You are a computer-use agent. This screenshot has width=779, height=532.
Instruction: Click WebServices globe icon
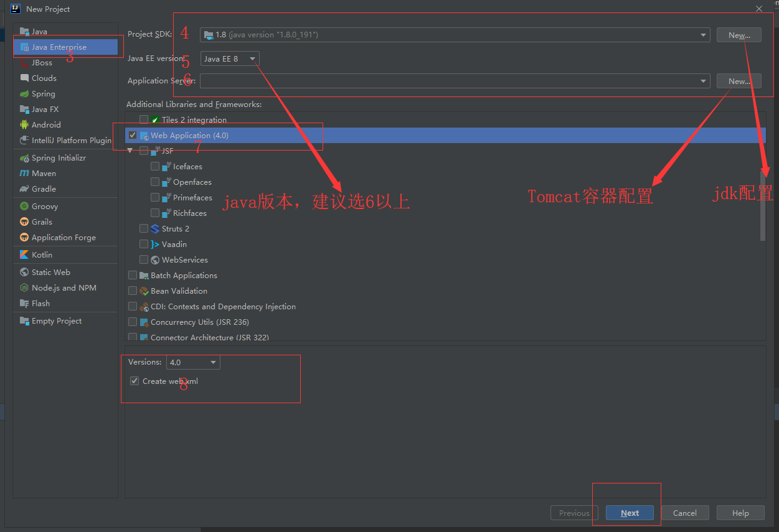coord(155,259)
